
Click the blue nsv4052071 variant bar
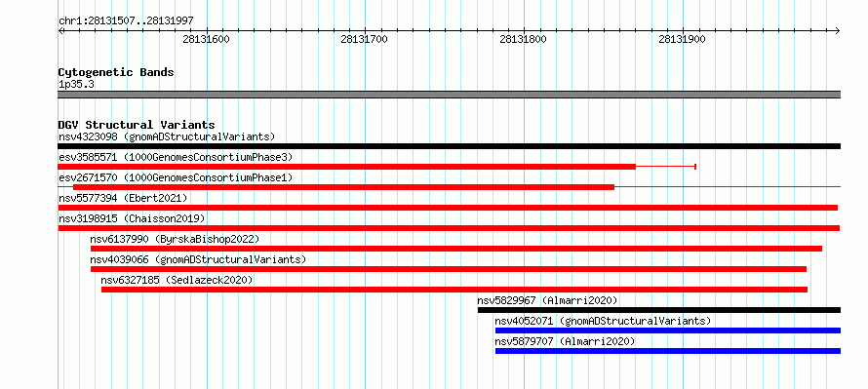click(668, 331)
